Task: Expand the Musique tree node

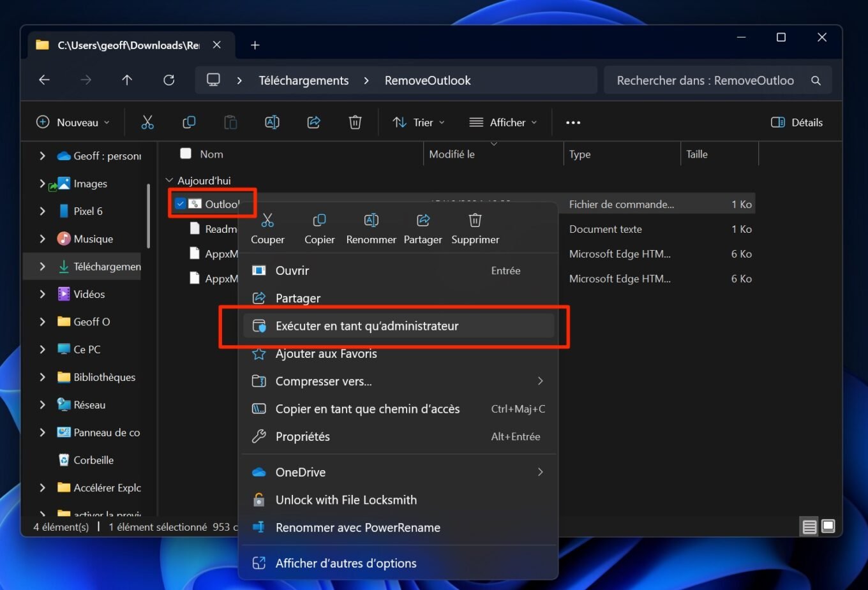Action: (42, 239)
